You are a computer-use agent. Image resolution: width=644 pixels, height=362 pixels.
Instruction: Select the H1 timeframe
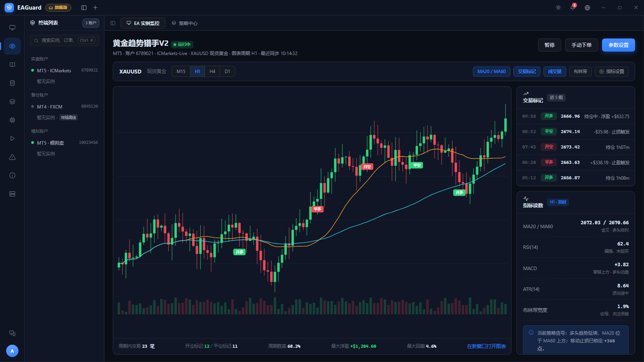tap(197, 72)
